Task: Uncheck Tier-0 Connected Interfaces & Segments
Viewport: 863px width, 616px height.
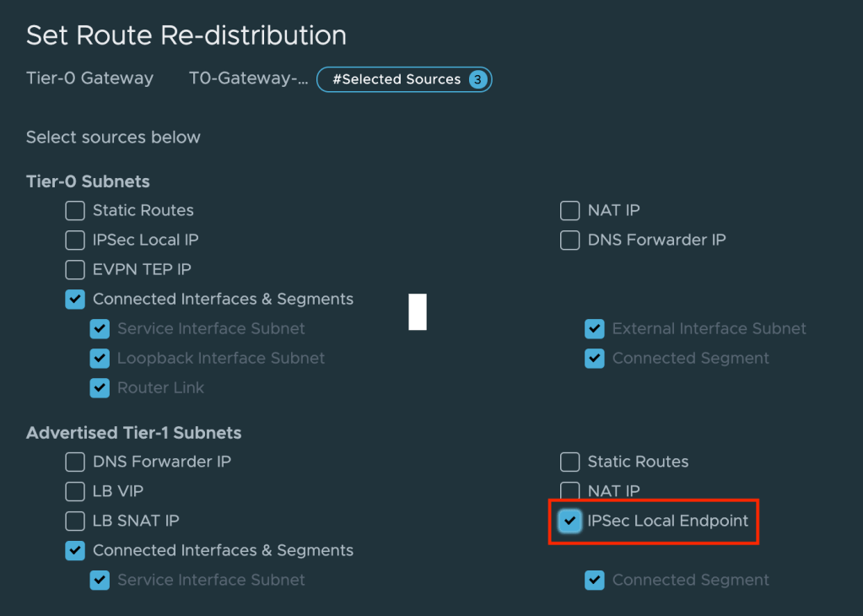Action: click(x=75, y=299)
